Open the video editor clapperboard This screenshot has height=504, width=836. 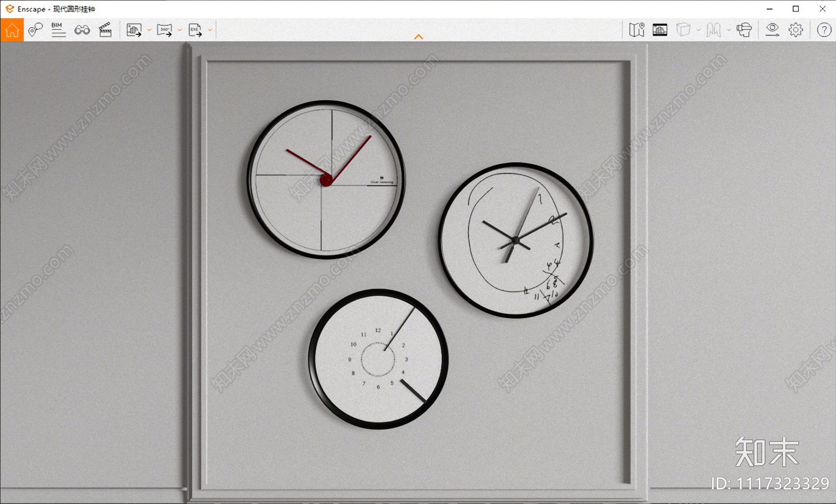tap(106, 30)
